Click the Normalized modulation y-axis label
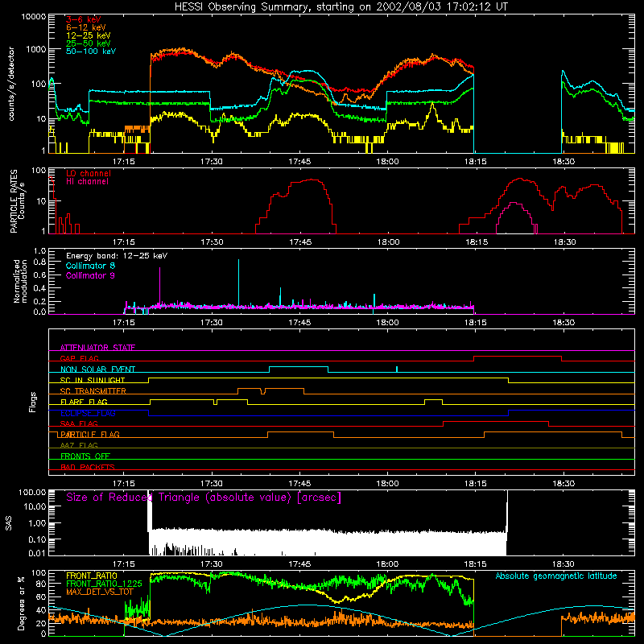The image size is (644, 644). tap(20, 281)
